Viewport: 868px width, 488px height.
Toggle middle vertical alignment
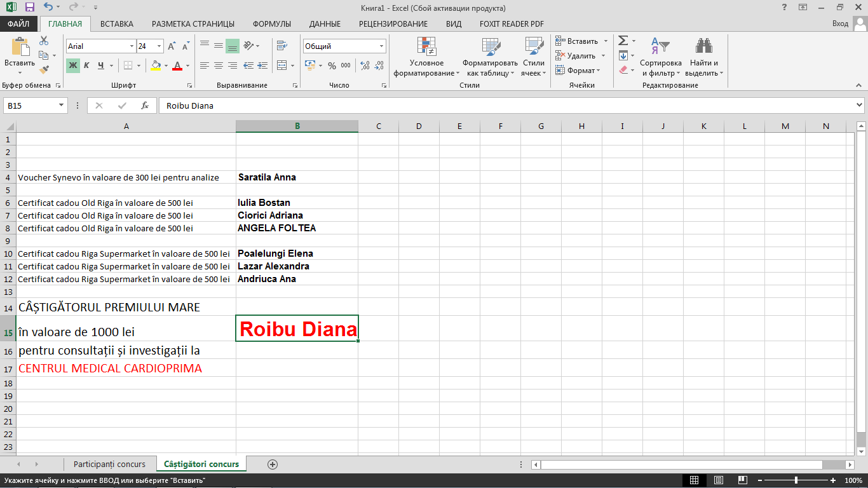coord(218,46)
